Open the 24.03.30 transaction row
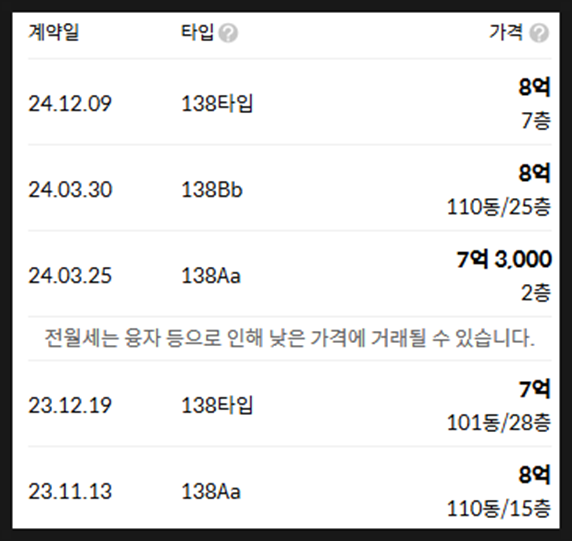The image size is (572, 541). pyautogui.click(x=290, y=189)
